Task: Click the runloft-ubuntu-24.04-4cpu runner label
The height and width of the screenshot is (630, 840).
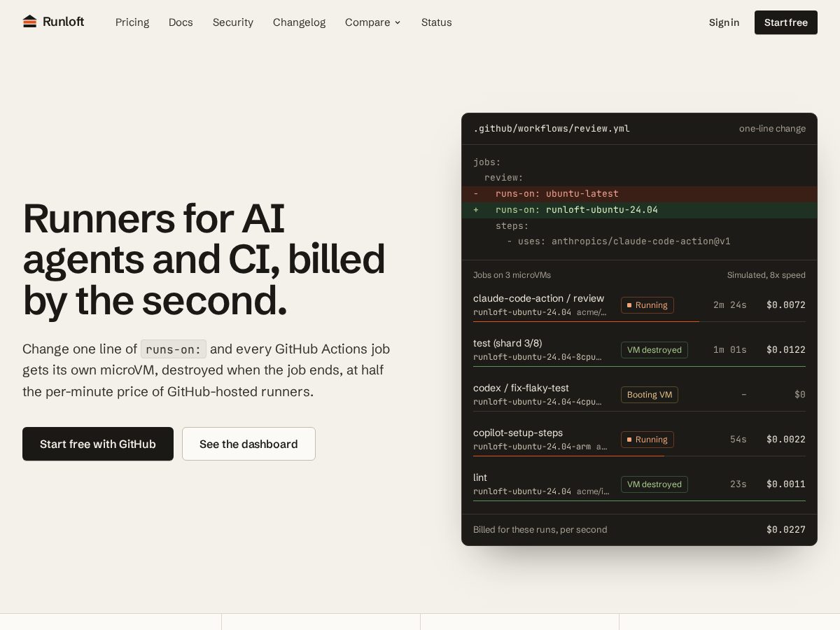Action: point(538,402)
